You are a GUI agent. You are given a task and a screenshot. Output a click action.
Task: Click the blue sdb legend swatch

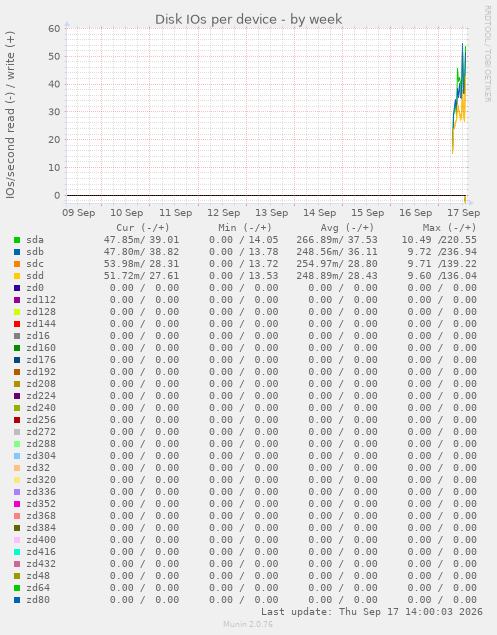point(17,252)
